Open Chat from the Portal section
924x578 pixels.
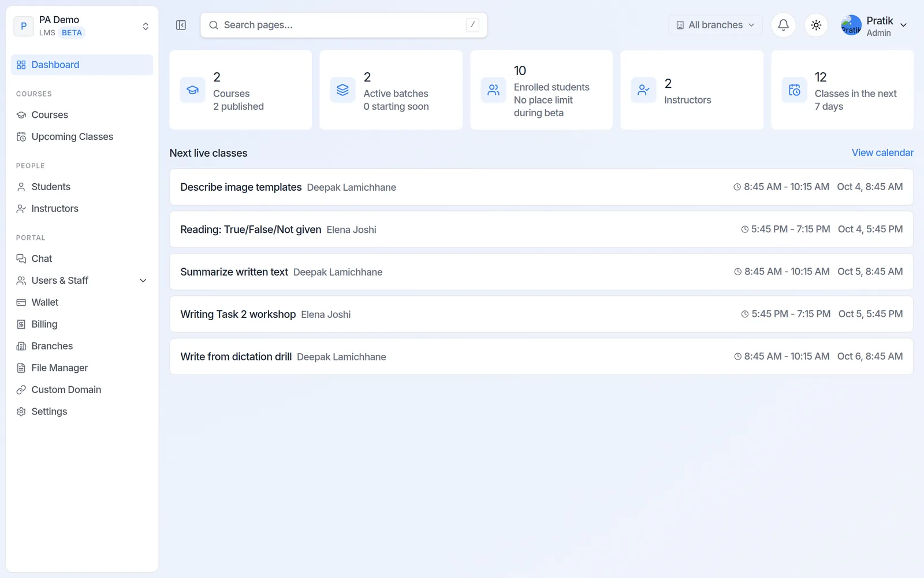point(82,258)
